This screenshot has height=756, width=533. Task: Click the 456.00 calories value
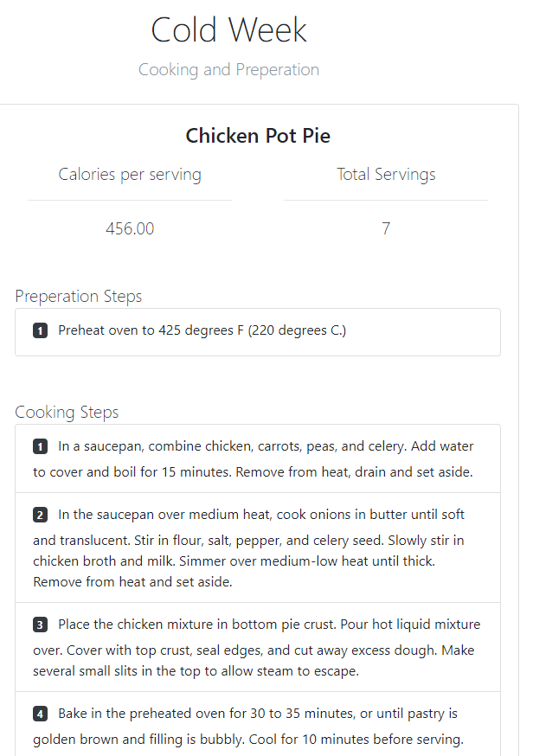[x=130, y=229]
